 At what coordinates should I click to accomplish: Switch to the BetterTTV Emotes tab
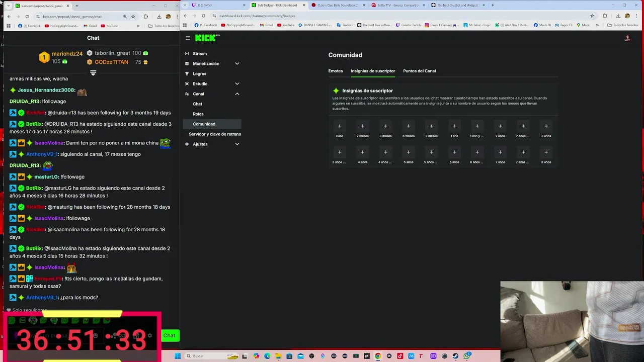click(397, 5)
